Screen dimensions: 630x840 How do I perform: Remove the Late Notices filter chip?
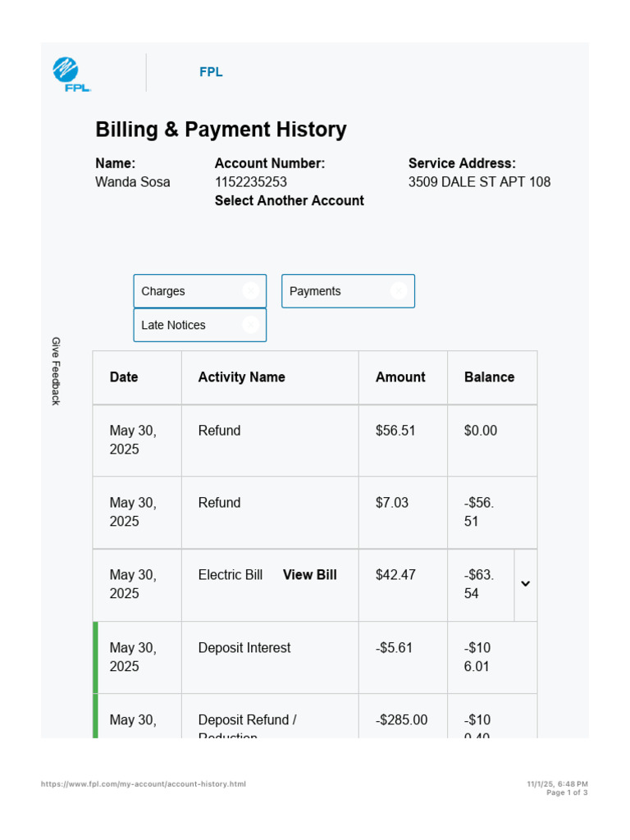tap(251, 325)
